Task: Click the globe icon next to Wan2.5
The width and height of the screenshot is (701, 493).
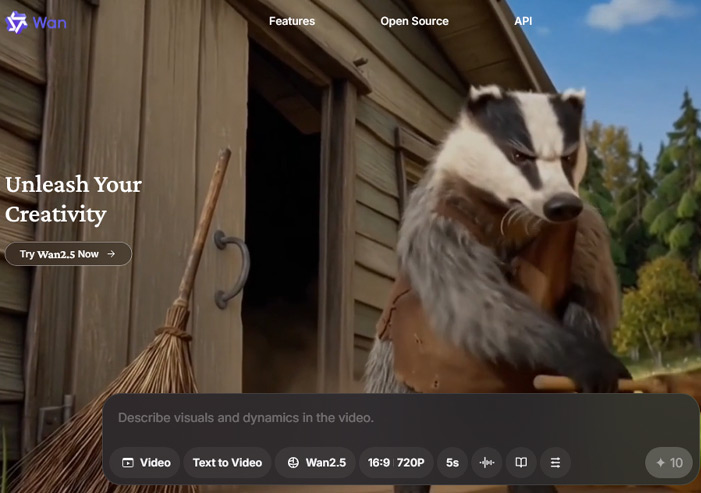Action: 293,463
